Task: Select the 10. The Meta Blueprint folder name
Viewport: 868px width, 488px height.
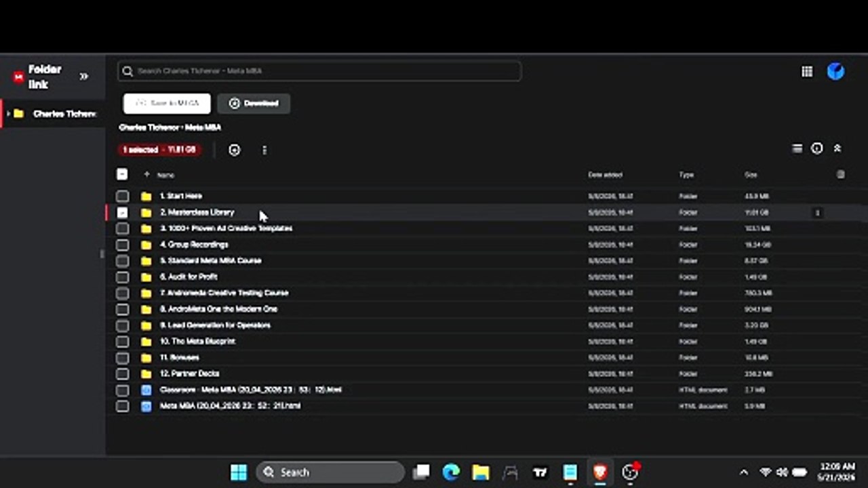Action: pos(198,342)
